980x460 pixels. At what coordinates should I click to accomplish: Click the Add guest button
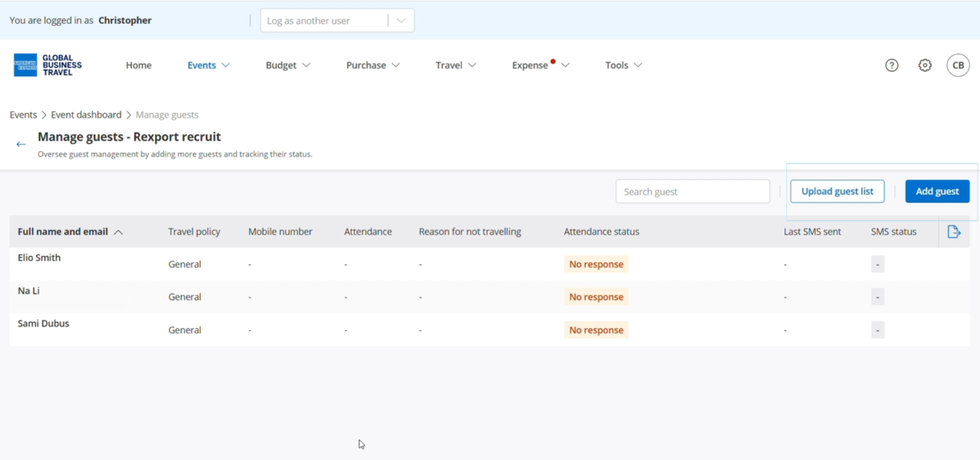[x=937, y=191]
